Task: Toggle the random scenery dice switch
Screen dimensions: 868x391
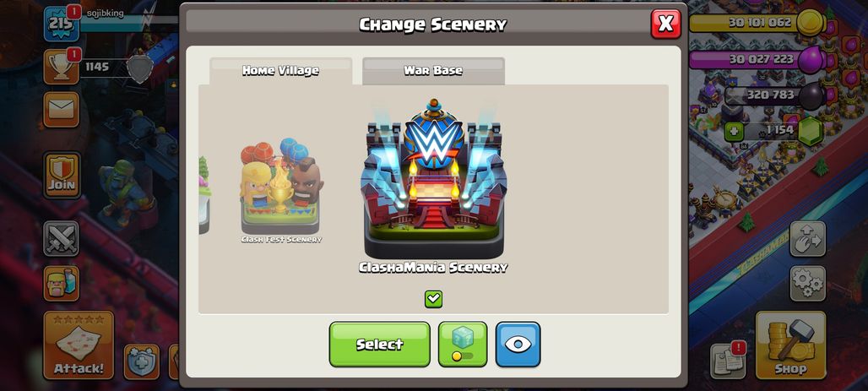Action: coord(463,344)
